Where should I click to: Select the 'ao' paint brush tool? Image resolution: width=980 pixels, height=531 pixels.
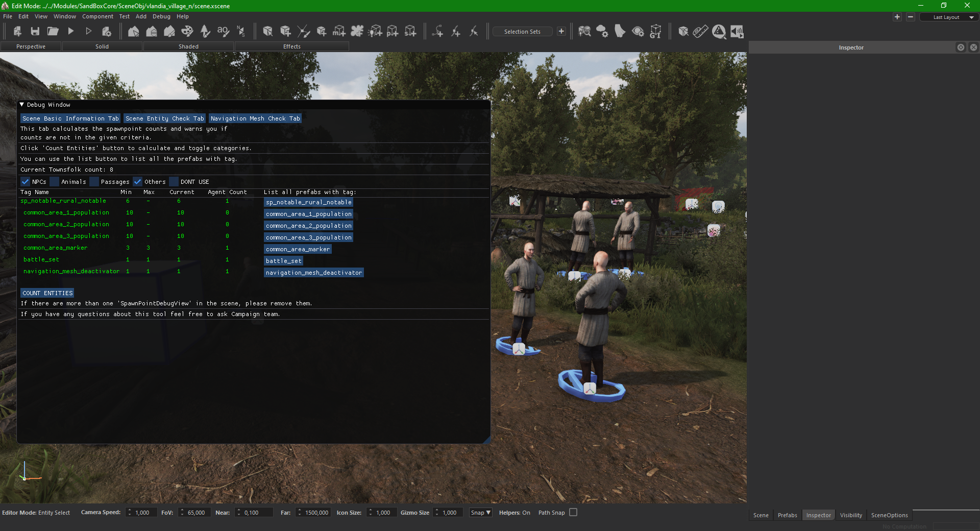(223, 32)
